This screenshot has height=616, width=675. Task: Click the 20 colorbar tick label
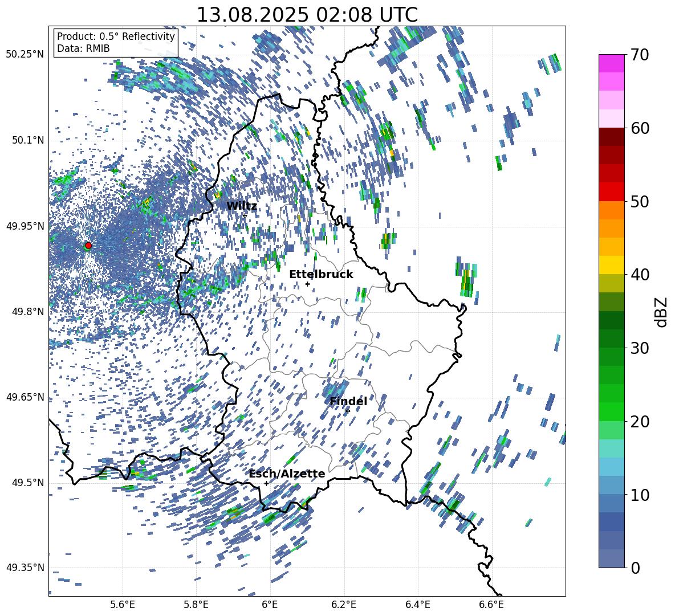[x=640, y=422]
